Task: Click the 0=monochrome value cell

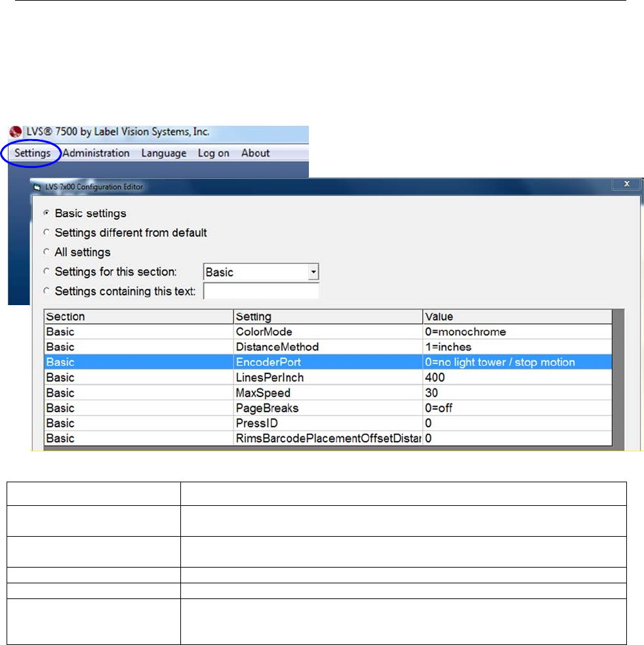Action: tap(517, 331)
